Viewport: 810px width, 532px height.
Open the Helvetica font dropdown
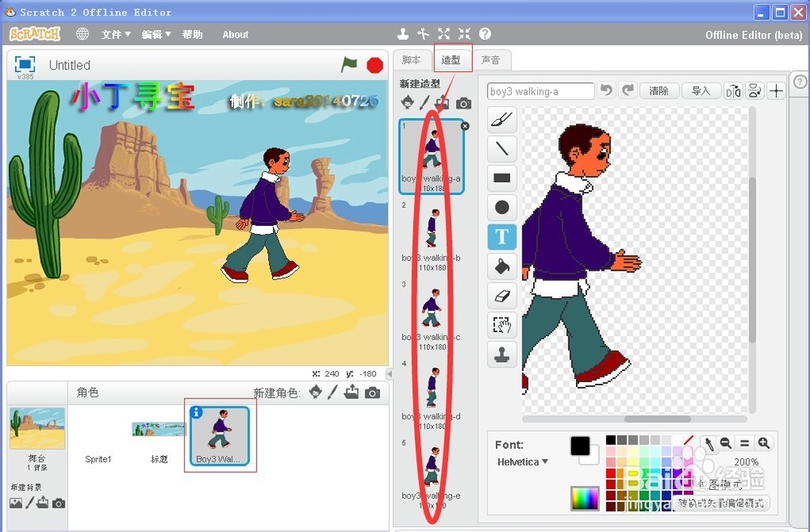click(522, 462)
